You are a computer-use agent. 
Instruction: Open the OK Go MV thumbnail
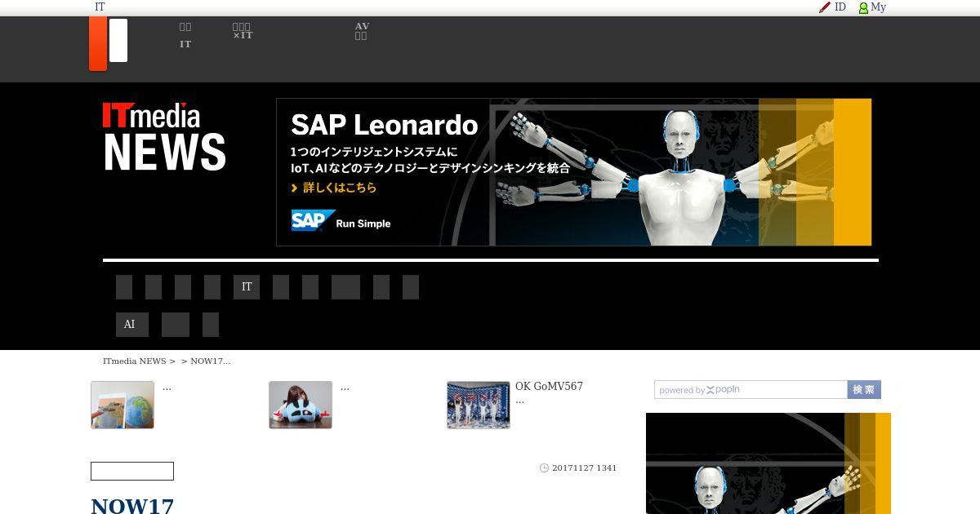coord(479,405)
